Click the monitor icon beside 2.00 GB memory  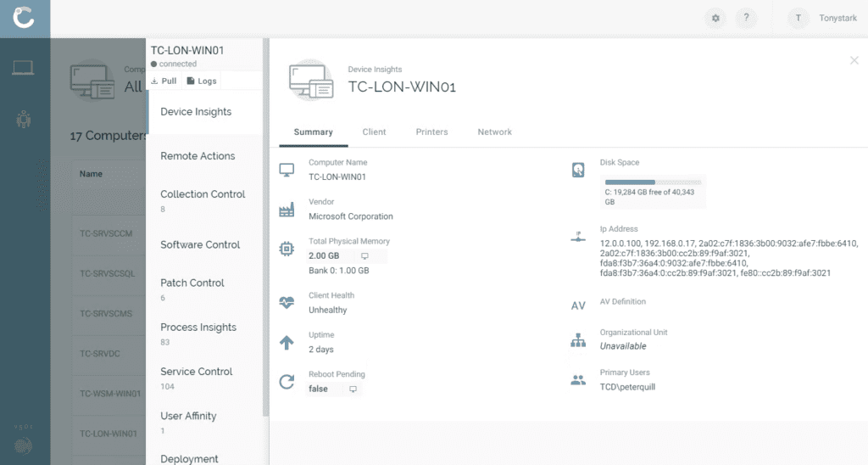(364, 256)
